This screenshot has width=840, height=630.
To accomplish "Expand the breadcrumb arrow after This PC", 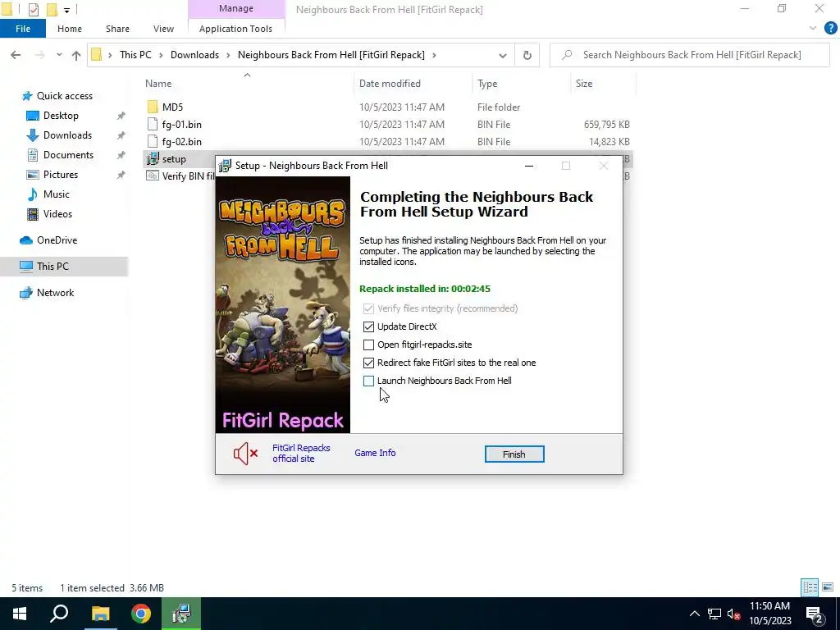I will click(161, 55).
